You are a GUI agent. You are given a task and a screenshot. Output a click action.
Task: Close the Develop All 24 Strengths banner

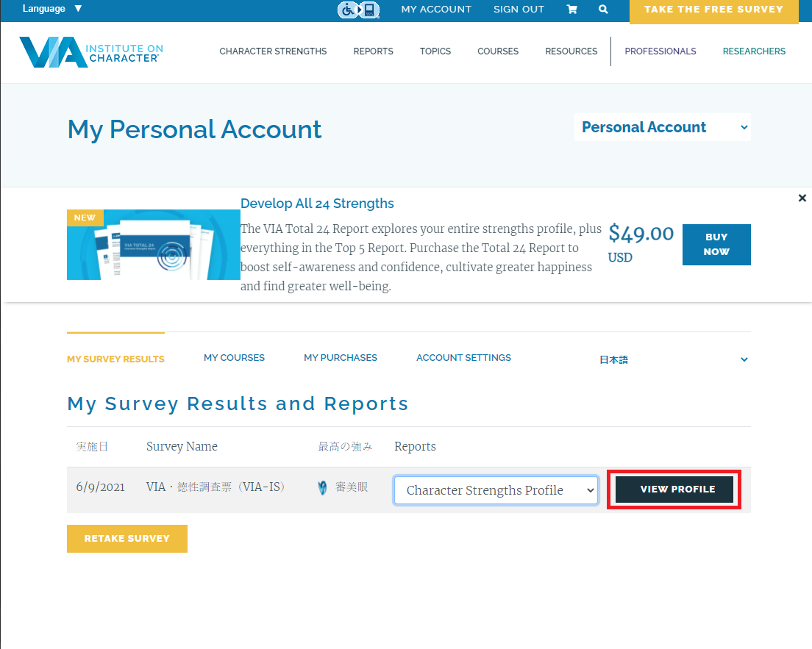pyautogui.click(x=802, y=198)
